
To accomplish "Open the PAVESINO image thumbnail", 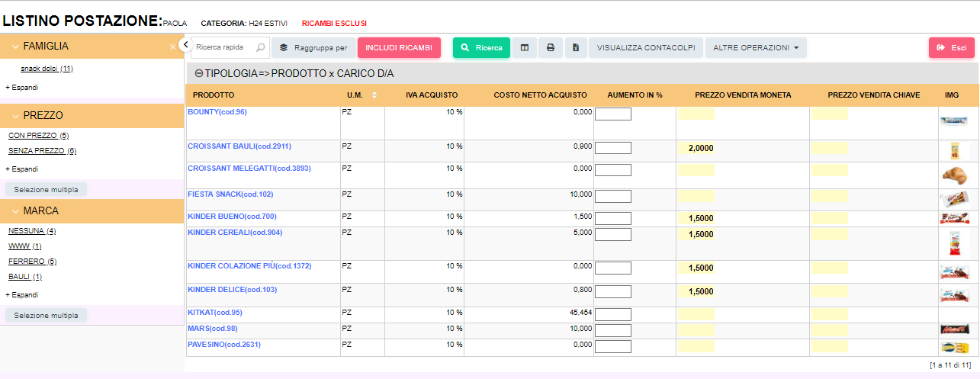I will (x=953, y=347).
